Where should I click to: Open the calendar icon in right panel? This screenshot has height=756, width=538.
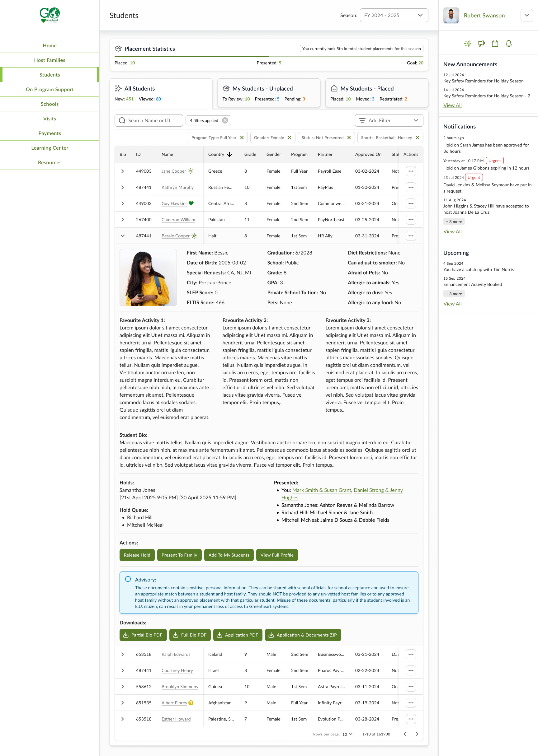click(495, 43)
